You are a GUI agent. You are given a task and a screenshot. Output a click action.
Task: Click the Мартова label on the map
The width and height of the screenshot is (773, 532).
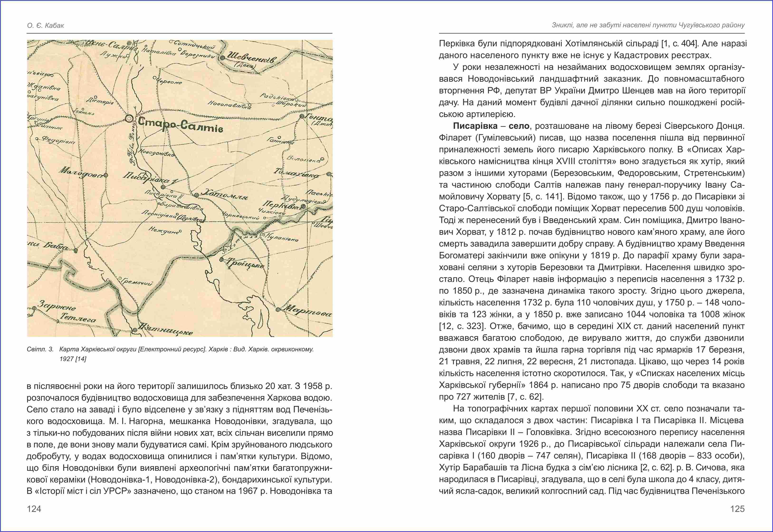pos(308,312)
